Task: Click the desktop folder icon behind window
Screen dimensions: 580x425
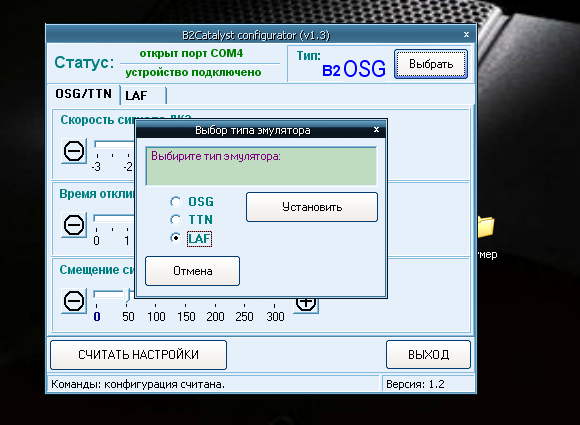Action: (x=486, y=226)
